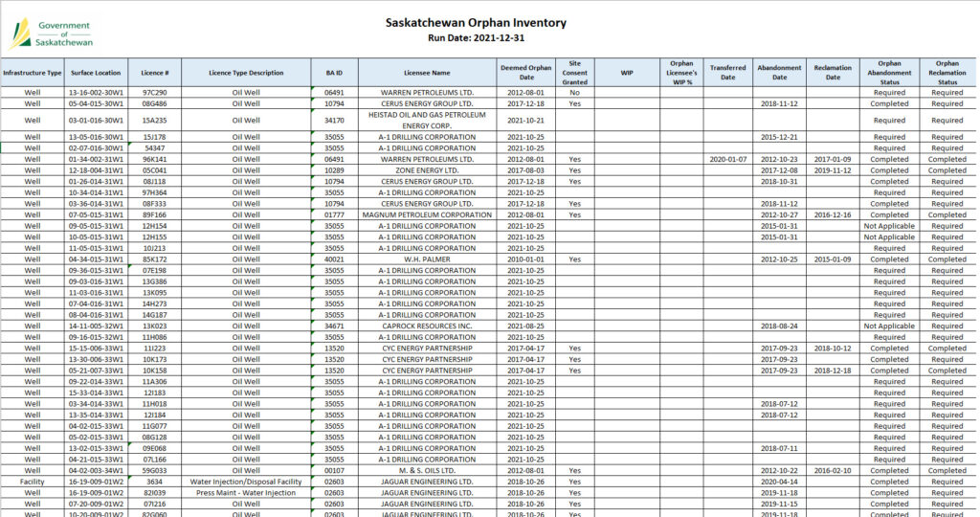The width and height of the screenshot is (980, 517).
Task: Click the Licensee Name column header
Action: coord(427,73)
